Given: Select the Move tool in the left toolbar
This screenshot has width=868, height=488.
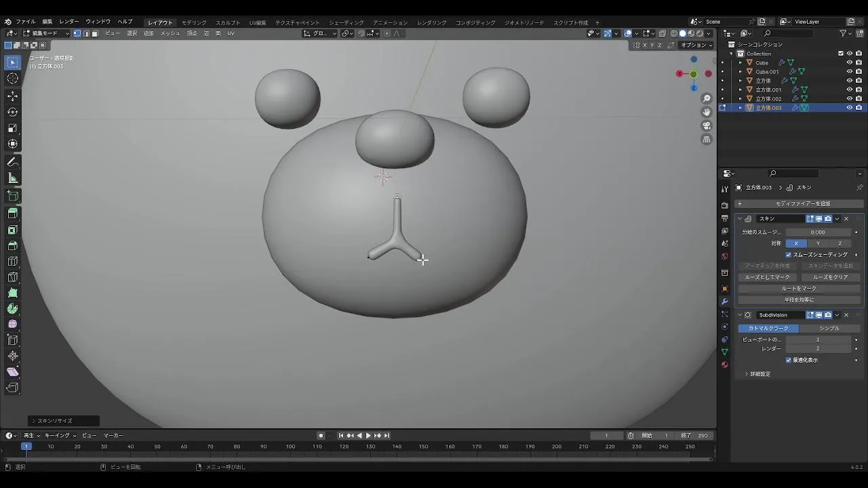Looking at the screenshot, I should click(12, 96).
